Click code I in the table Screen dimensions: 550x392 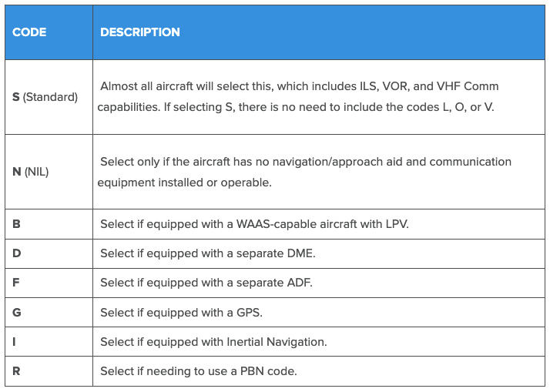pos(15,342)
